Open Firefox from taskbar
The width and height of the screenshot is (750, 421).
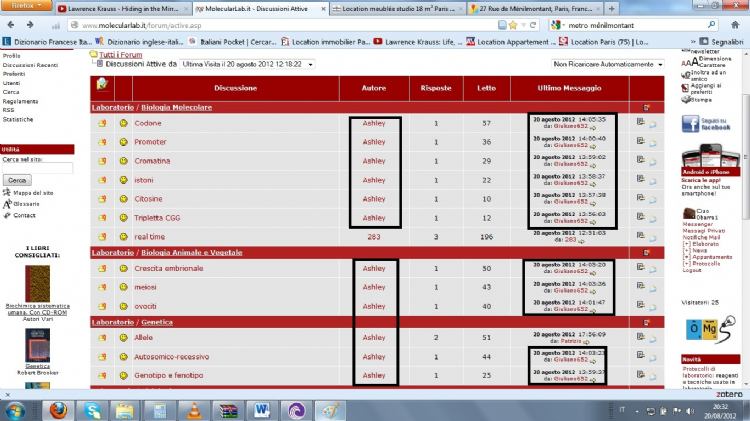[x=58, y=410]
